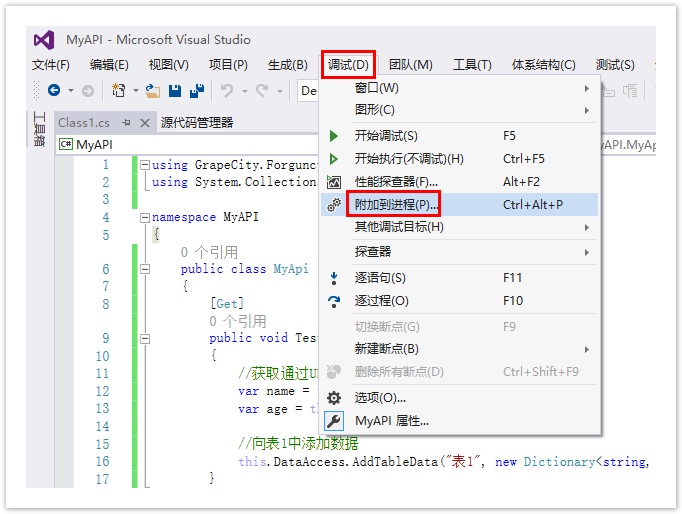
Task: Click the Performance Profiler chart icon
Action: 334,182
